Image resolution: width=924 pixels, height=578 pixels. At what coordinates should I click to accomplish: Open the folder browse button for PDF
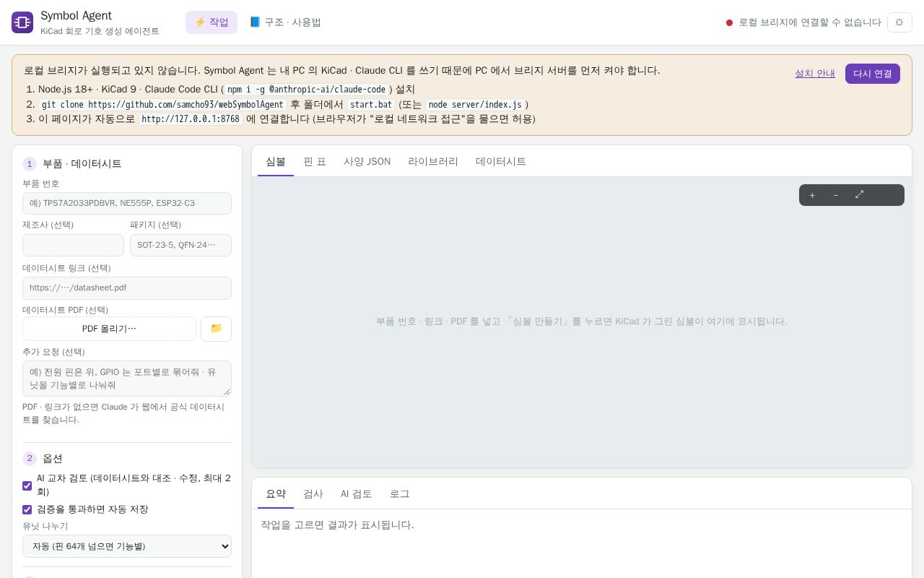pos(216,329)
